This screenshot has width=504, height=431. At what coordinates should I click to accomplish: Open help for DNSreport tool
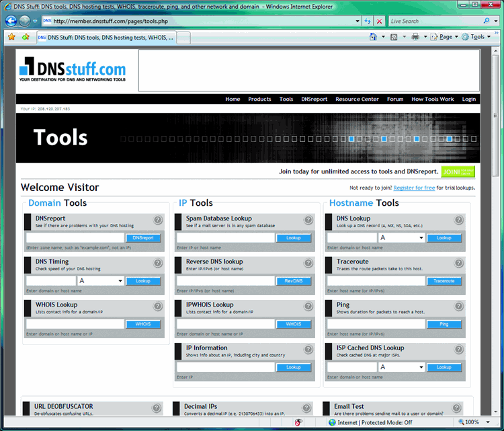point(158,220)
